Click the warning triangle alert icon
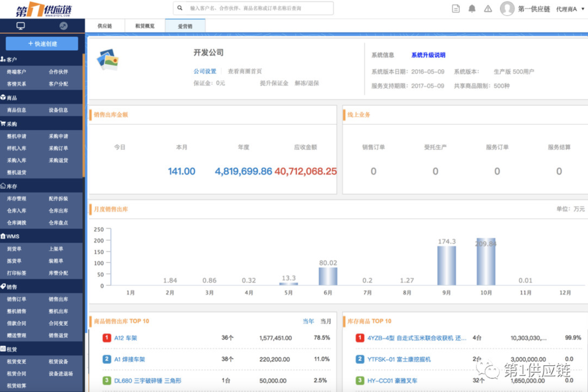 [488, 9]
